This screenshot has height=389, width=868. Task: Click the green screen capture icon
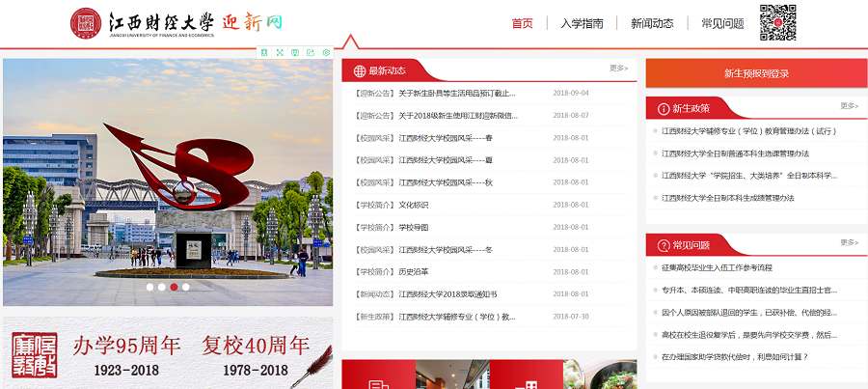point(295,52)
